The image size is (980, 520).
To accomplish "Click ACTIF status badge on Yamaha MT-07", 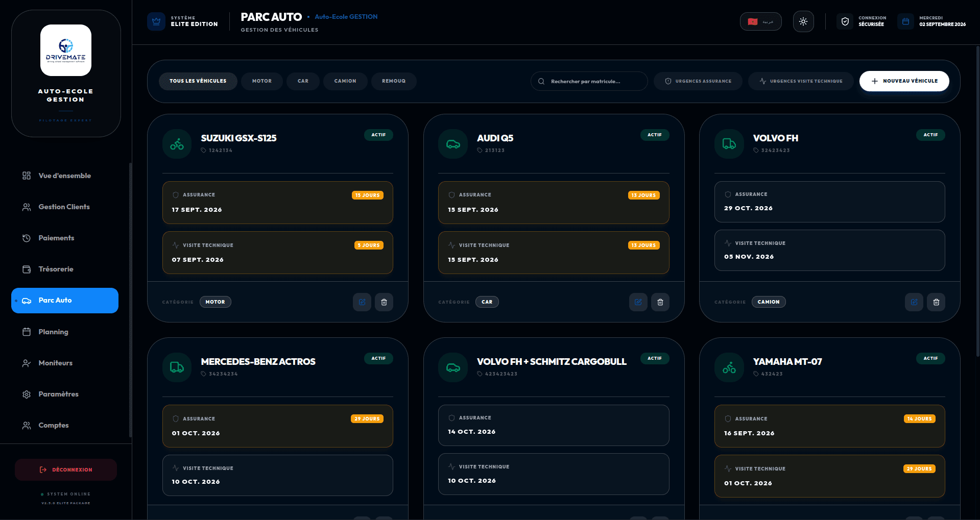I will point(930,358).
